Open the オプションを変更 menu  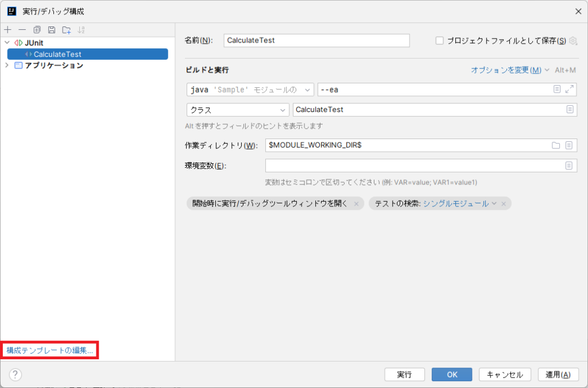click(x=510, y=70)
